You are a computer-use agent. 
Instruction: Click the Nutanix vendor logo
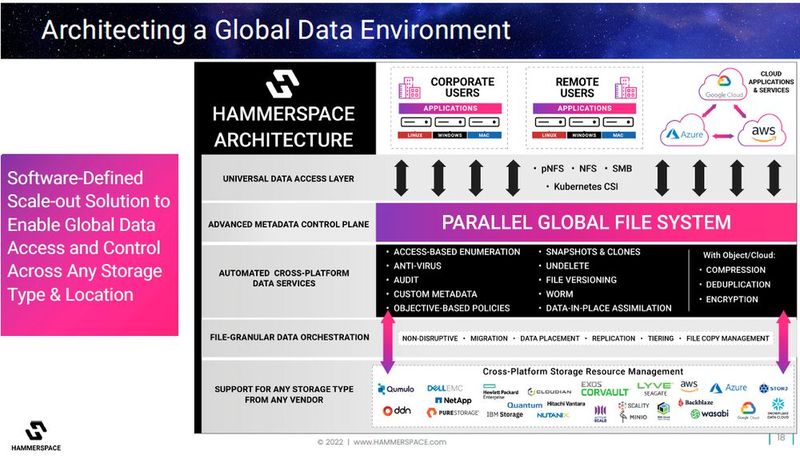coord(553,415)
